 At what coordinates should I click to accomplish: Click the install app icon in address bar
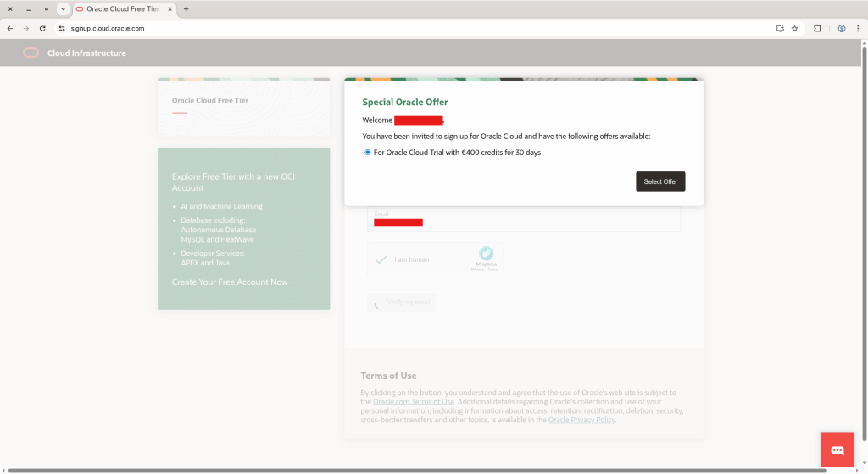tap(780, 28)
